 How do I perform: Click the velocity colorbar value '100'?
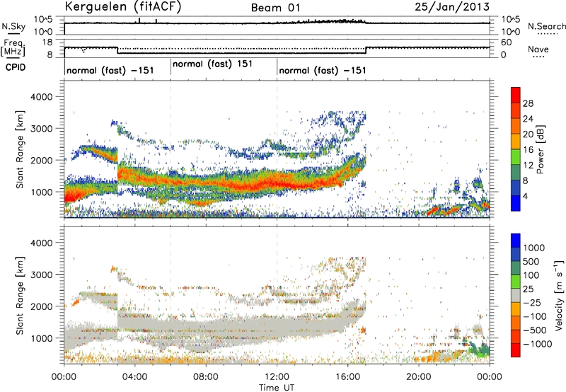[531, 275]
